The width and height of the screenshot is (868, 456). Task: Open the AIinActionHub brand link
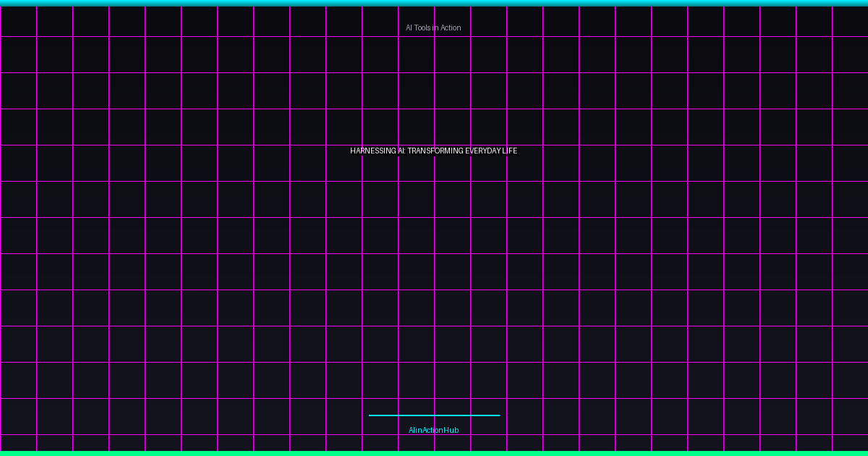click(433, 430)
